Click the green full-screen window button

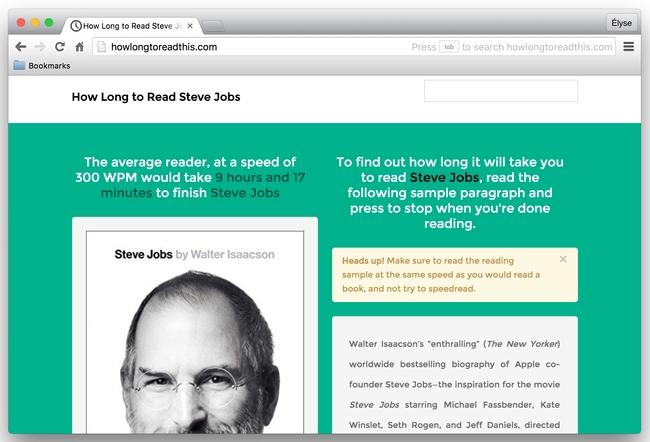pos(49,22)
